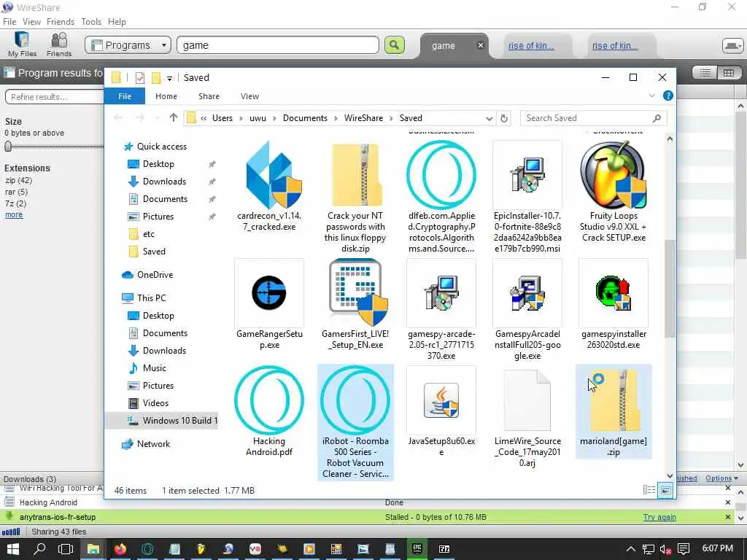Switch WireShare results to list view

(x=705, y=73)
